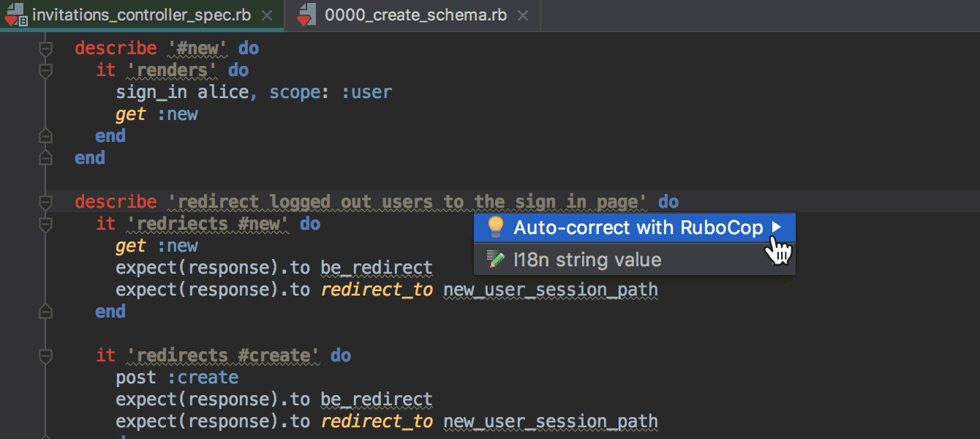Close the 0000_create_schema.rb tab
The width and height of the screenshot is (980, 439).
(x=524, y=15)
